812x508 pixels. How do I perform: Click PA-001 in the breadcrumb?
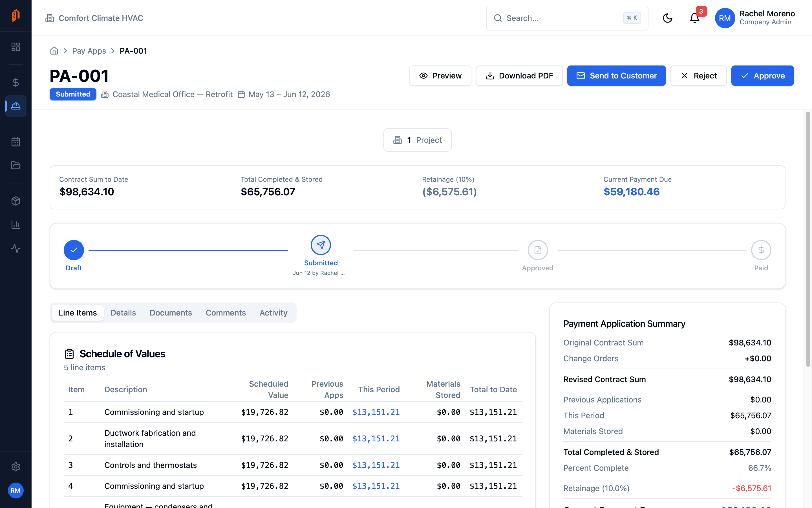[133, 51]
